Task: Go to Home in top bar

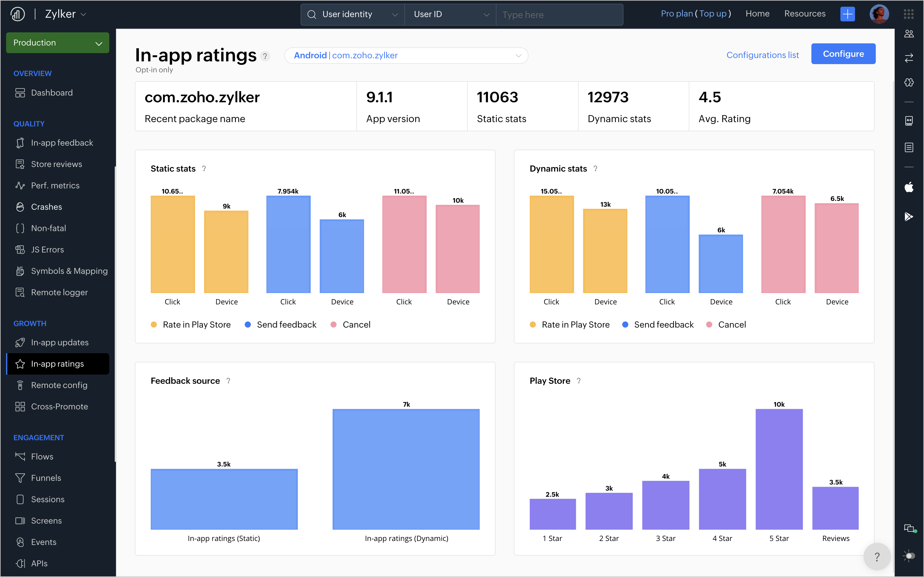Action: click(x=757, y=14)
